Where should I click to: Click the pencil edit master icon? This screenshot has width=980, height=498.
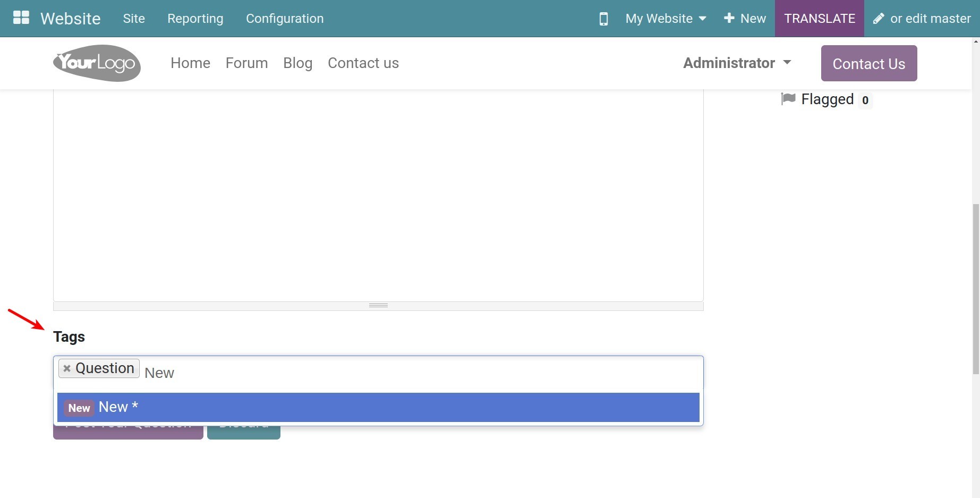[879, 19]
